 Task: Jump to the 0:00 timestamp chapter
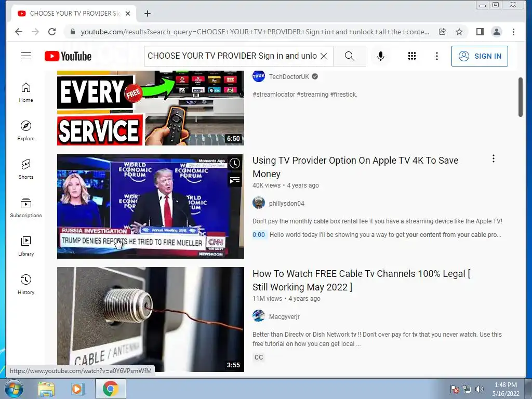tap(259, 234)
